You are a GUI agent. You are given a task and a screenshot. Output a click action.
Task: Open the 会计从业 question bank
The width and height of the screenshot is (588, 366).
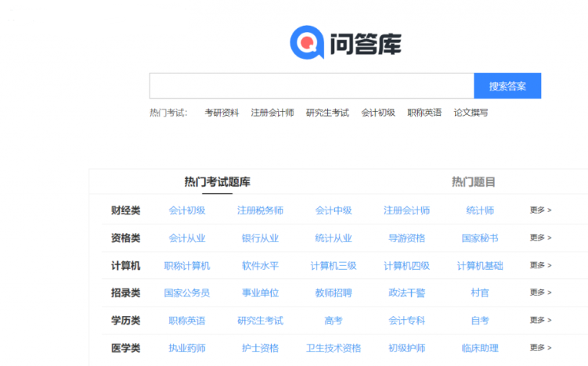187,239
